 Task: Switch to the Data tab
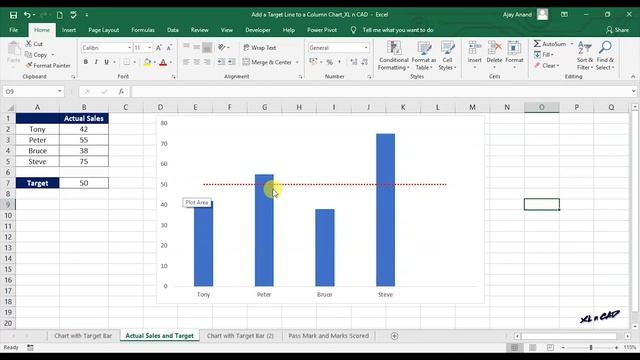pos(173,30)
